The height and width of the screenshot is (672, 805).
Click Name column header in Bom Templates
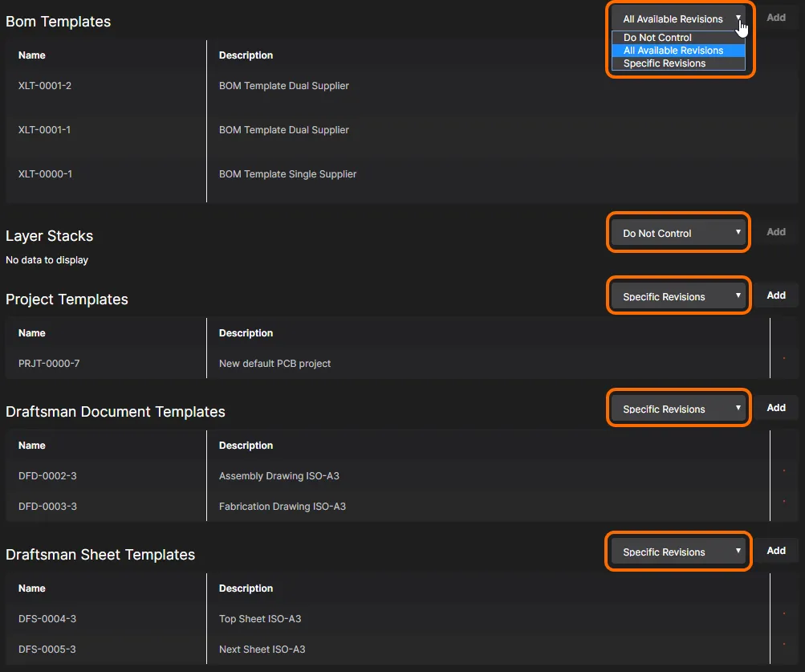tap(32, 55)
